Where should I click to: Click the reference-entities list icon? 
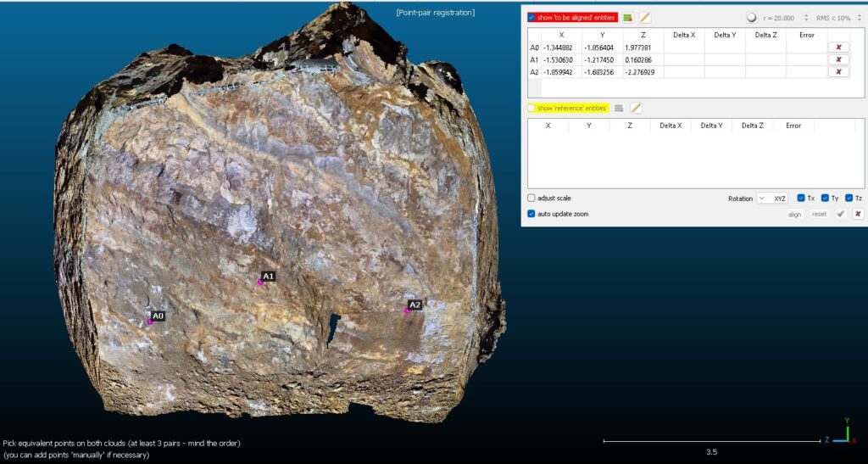619,108
